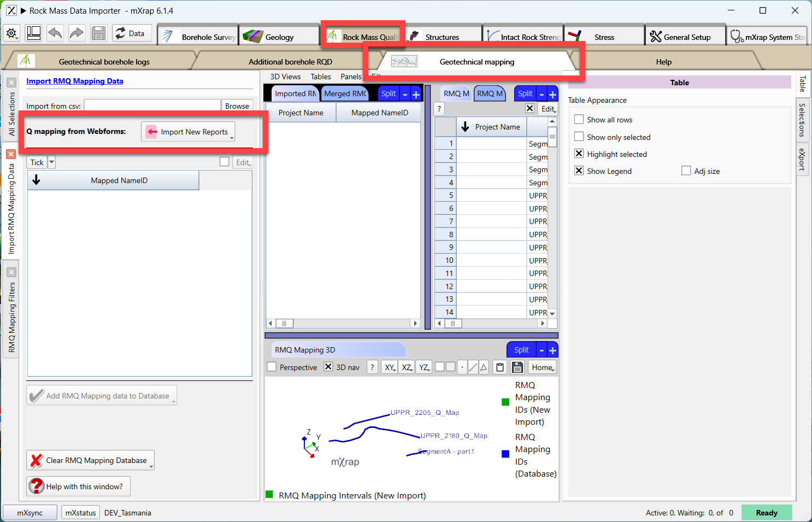Open the Geotechnical borehole logs tab
812x522 pixels.
(x=104, y=61)
